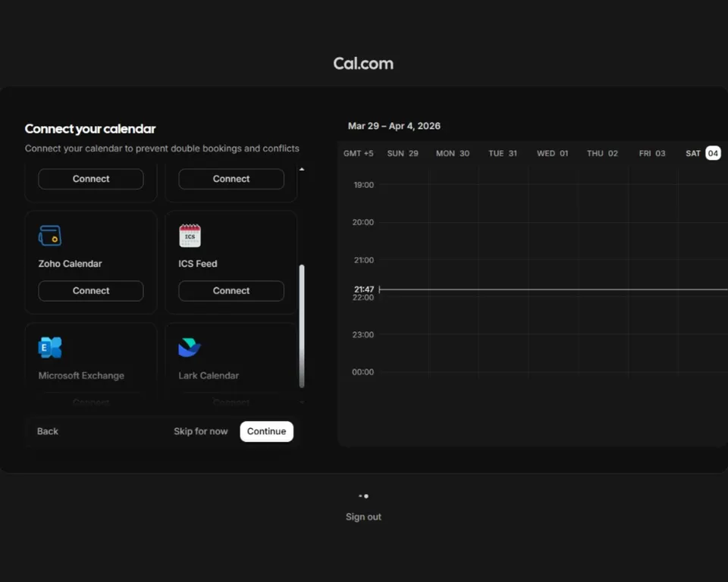Click the scroll up arrow in calendar list

point(302,170)
